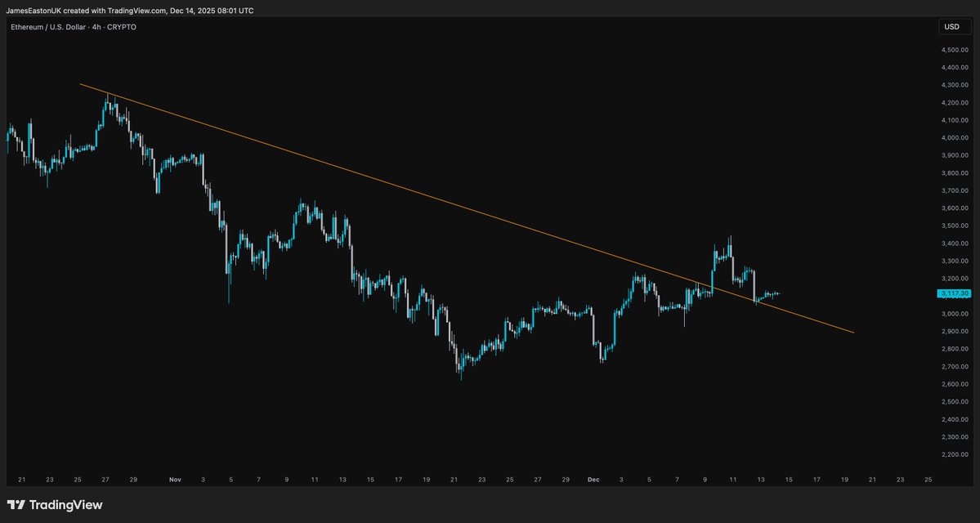Screen dimensions: 980x523
Task: Click the Dec 14, 2025 08:01 UTC timestamp
Action: (x=212, y=11)
